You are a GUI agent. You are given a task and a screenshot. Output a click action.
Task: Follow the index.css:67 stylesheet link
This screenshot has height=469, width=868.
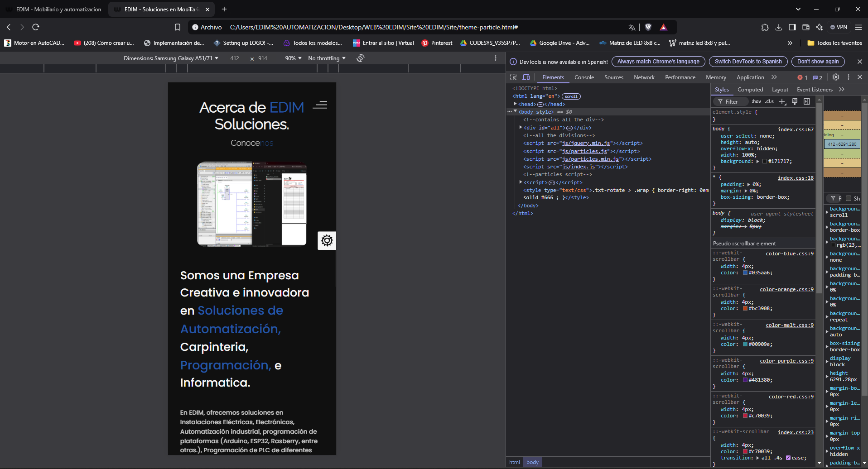click(796, 129)
